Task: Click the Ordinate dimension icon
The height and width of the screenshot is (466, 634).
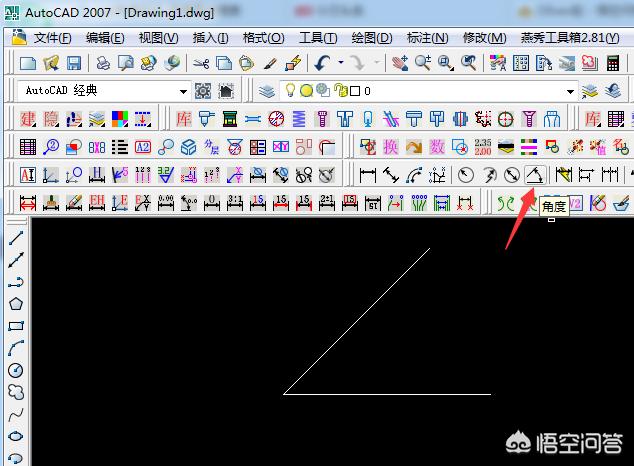Action: (437, 175)
